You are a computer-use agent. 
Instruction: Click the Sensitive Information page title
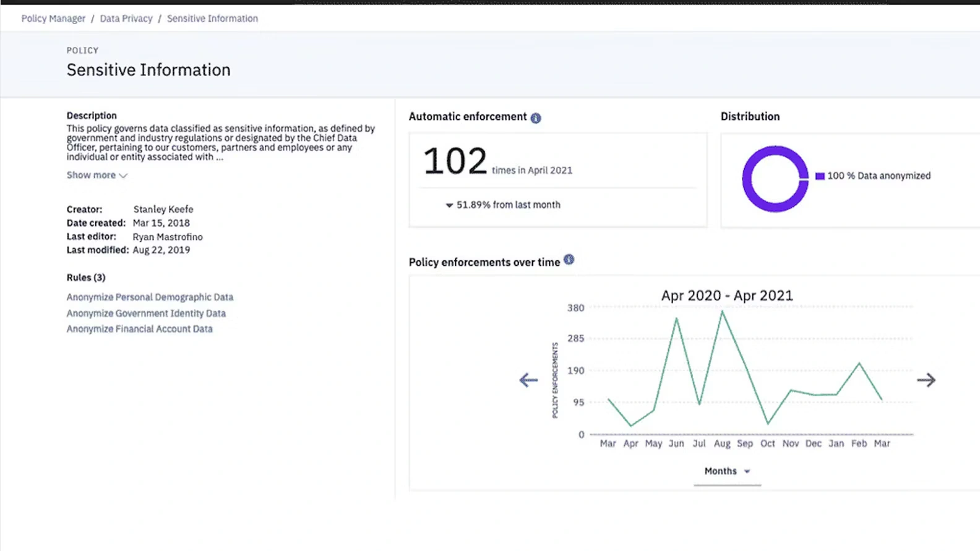pyautogui.click(x=148, y=70)
